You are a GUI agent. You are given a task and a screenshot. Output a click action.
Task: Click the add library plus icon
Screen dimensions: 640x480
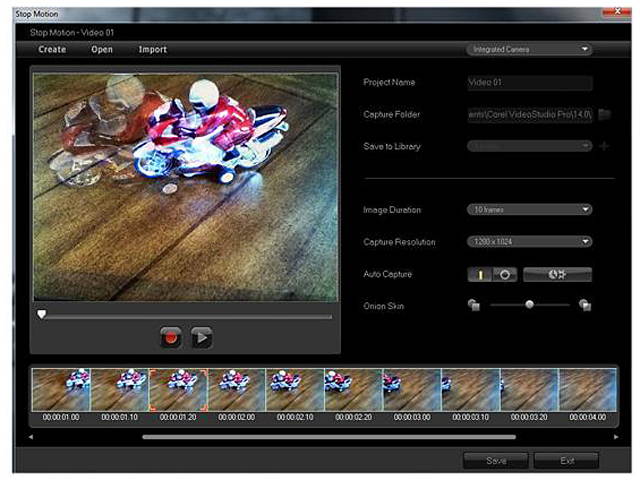[604, 146]
